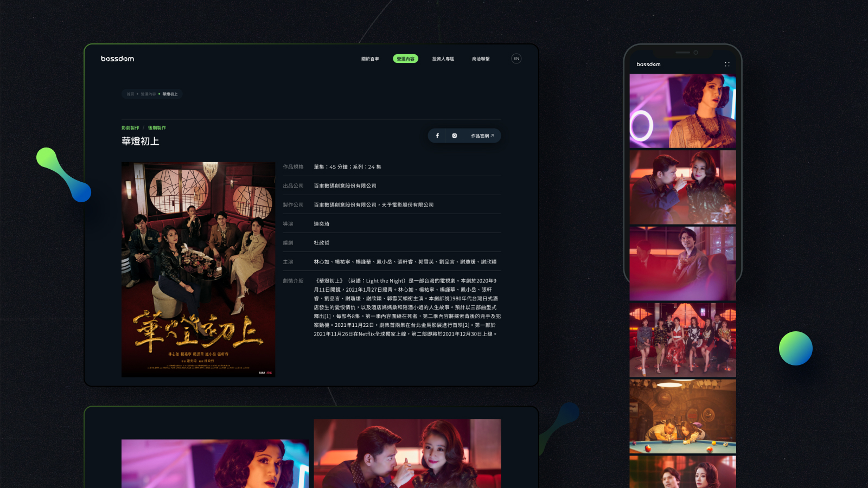The height and width of the screenshot is (488, 868).
Task: Click the 作品規格 label
Action: [293, 167]
